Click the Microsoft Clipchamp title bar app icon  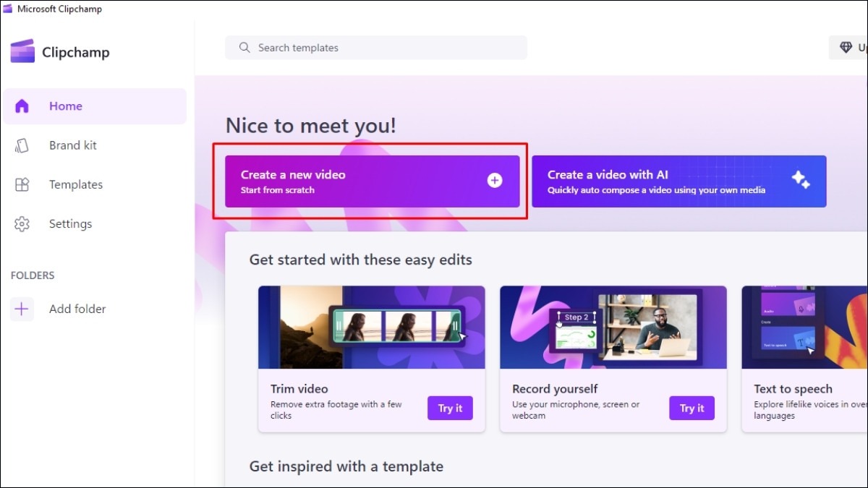point(7,9)
